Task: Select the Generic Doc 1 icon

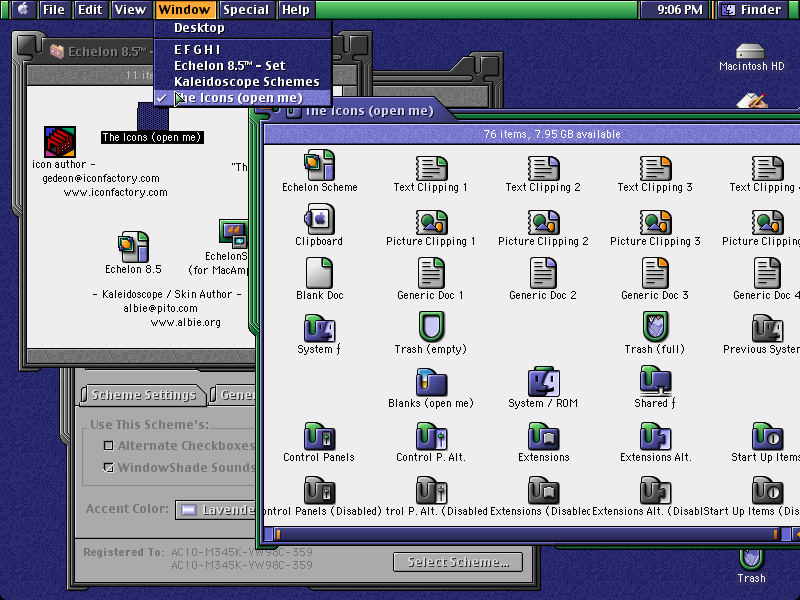Action: (431, 273)
